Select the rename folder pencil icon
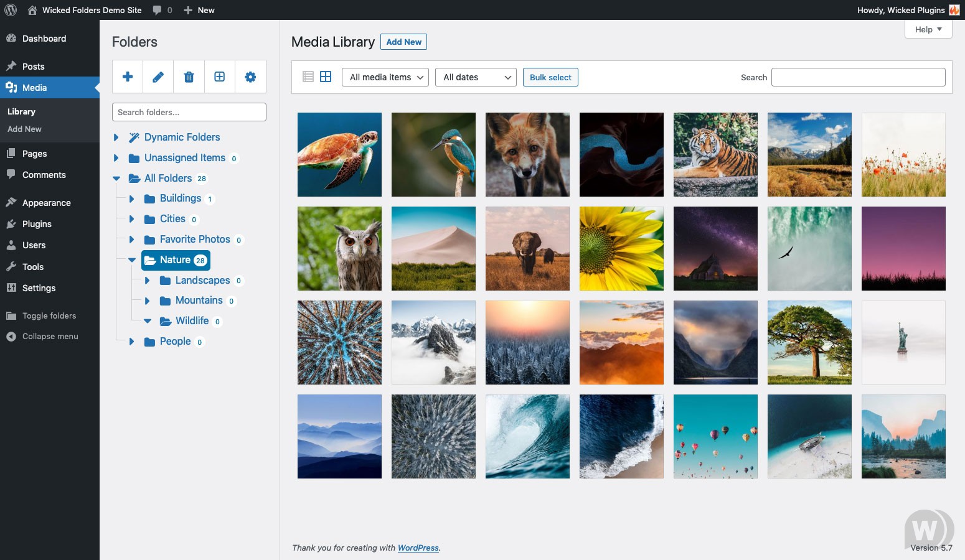Image resolution: width=965 pixels, height=560 pixels. pyautogui.click(x=158, y=76)
